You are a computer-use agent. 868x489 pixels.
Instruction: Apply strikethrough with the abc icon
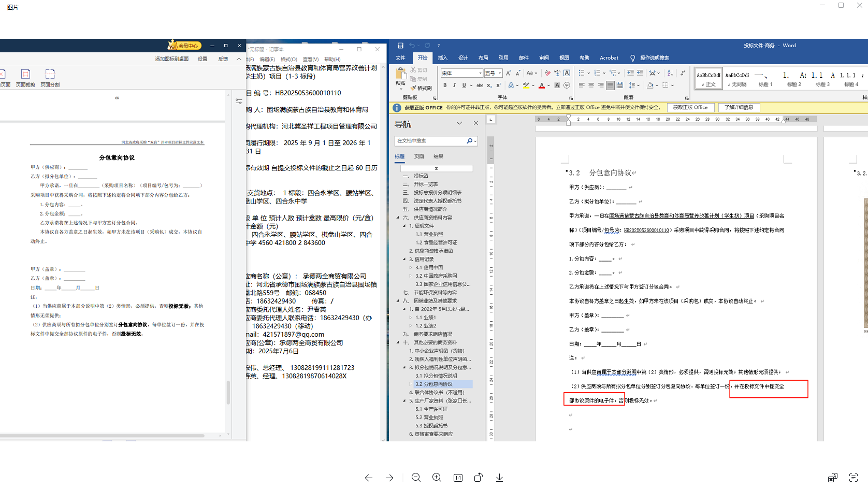pos(480,85)
